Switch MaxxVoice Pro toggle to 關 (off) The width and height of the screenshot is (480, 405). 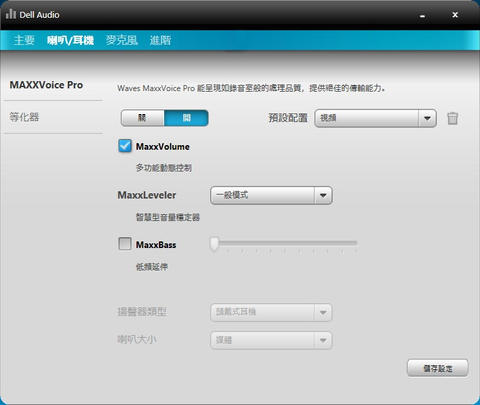143,118
